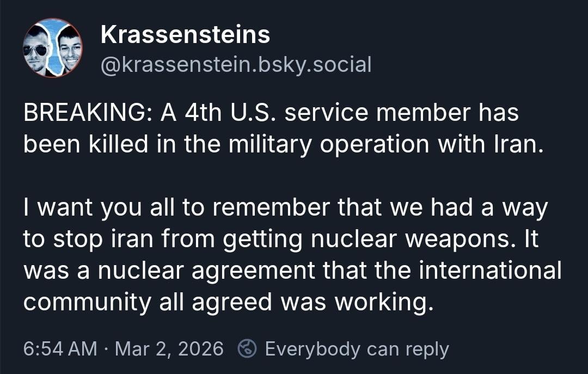Click the smiling man in the avatar

click(x=69, y=50)
